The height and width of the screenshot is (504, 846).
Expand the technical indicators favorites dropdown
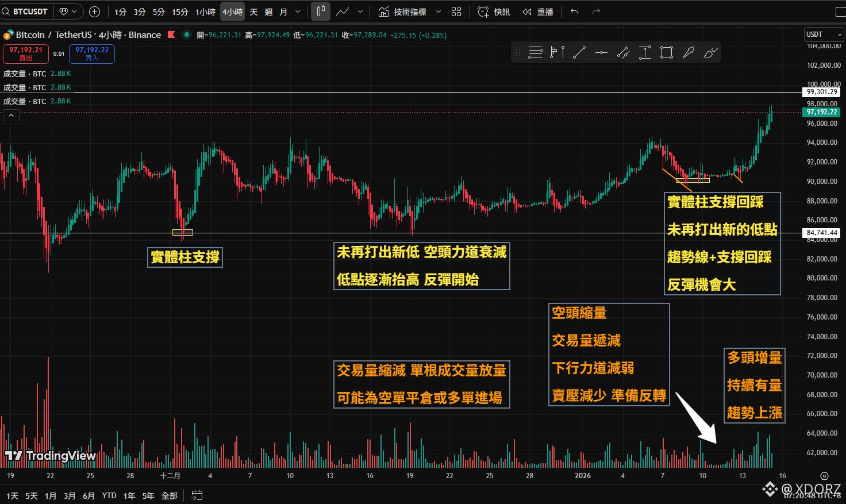pos(439,11)
